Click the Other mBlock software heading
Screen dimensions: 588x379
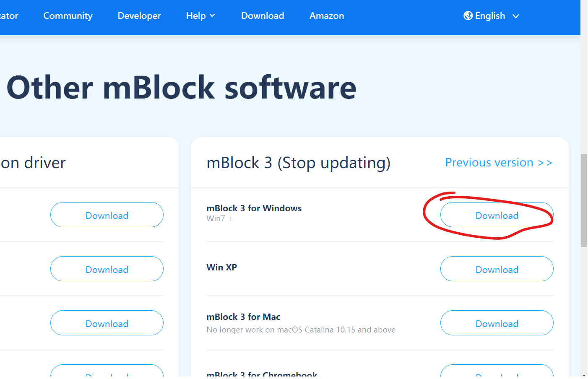[182, 88]
